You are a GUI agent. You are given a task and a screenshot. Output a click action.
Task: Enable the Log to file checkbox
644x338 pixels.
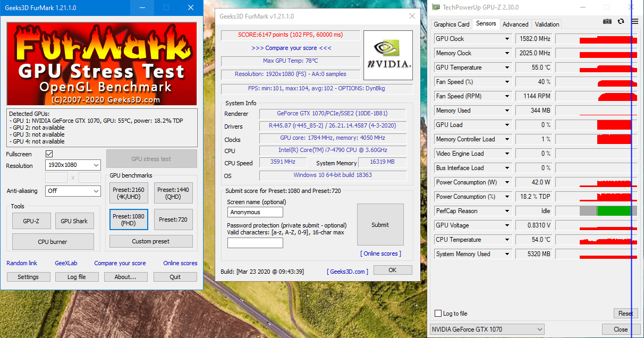438,314
